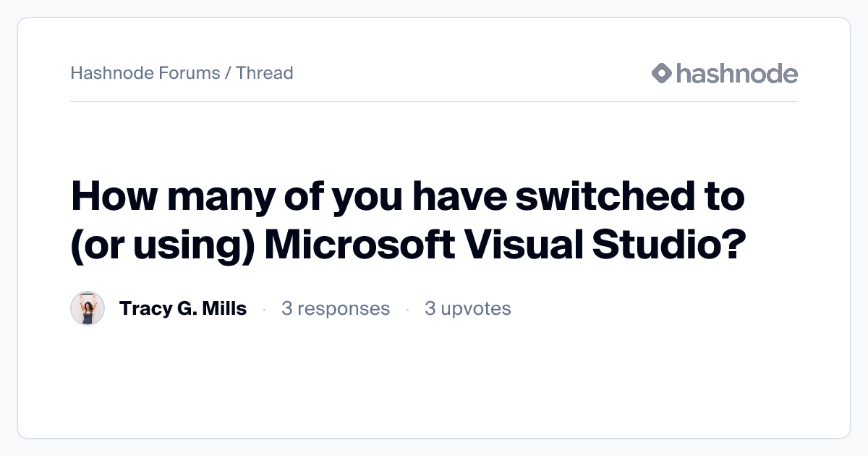The height and width of the screenshot is (456, 868).
Task: Select the Thread breadcrumb label
Action: click(x=264, y=73)
